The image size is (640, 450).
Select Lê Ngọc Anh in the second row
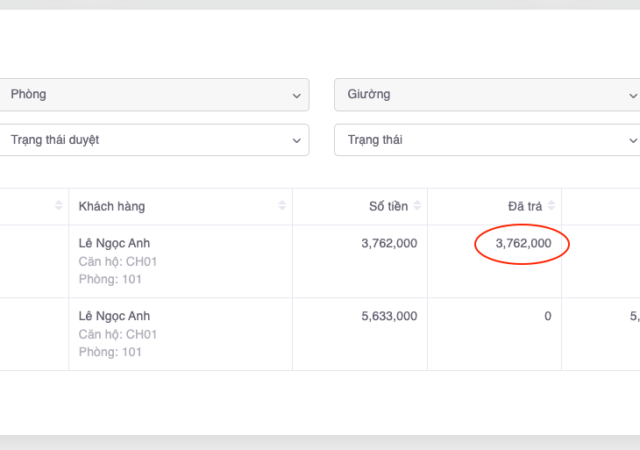[x=114, y=316]
